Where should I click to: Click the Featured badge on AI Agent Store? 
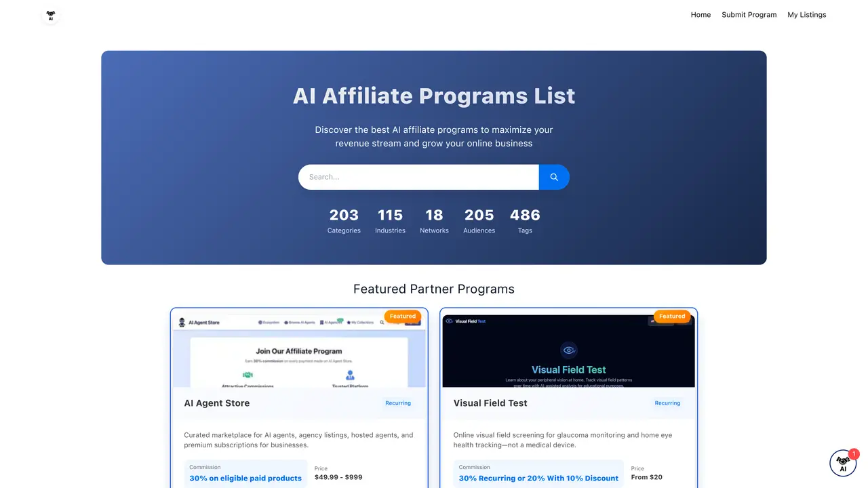[x=403, y=316]
